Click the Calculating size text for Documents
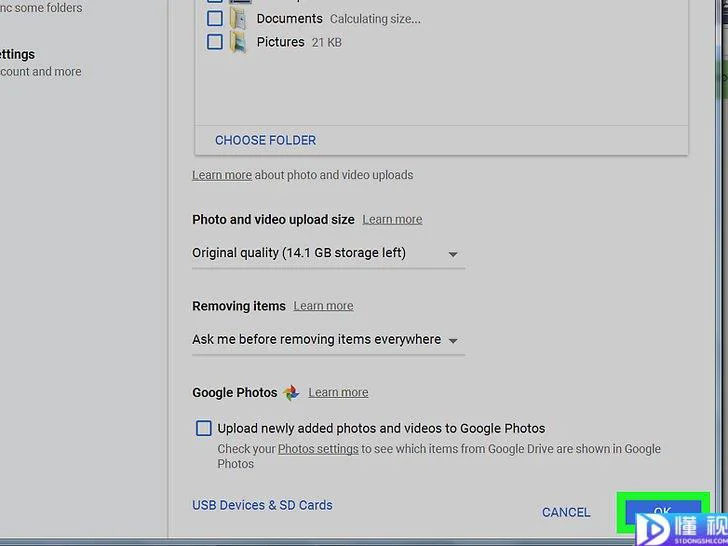 point(375,19)
